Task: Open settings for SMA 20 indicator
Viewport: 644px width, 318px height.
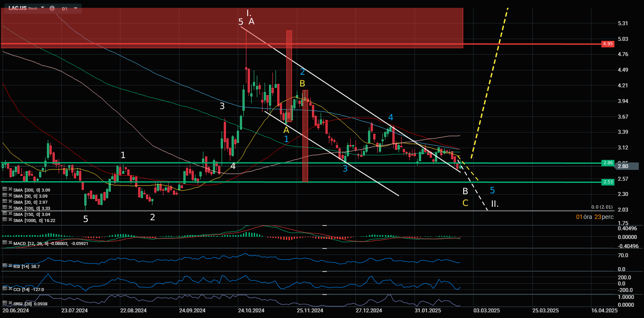Action: click(x=4, y=202)
